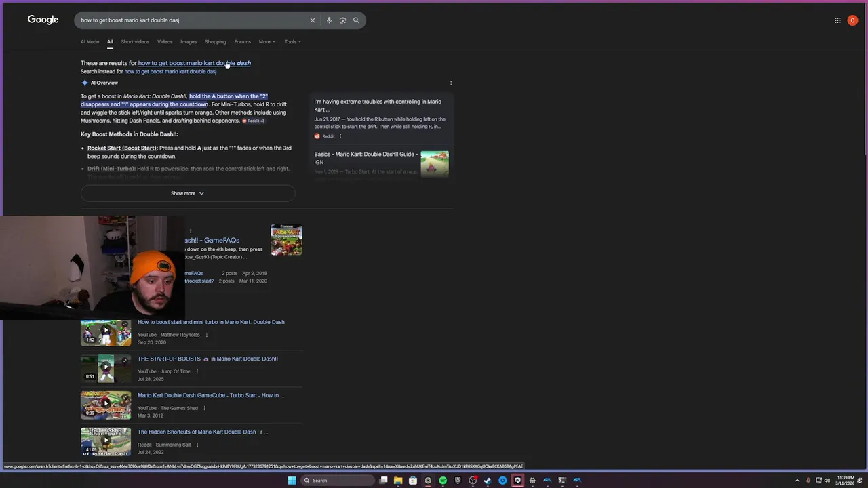This screenshot has height=488, width=868.
Task: Clear the search box text
Action: coord(313,20)
